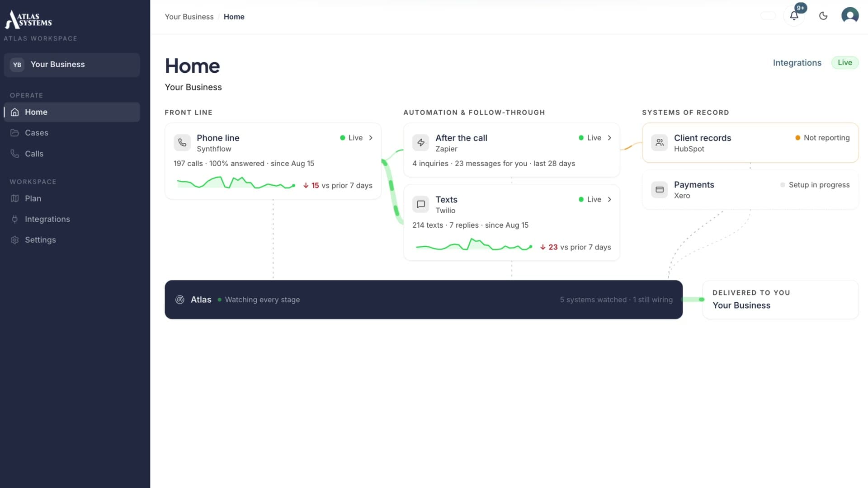Open Cases in the sidebar
Image resolution: width=868 pixels, height=488 pixels.
pyautogui.click(x=72, y=133)
